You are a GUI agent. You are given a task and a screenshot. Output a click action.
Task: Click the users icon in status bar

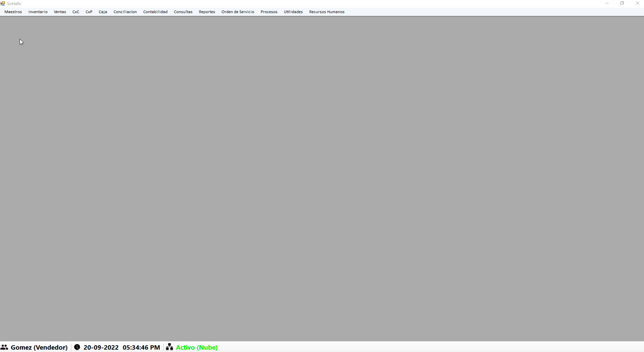(x=4, y=347)
